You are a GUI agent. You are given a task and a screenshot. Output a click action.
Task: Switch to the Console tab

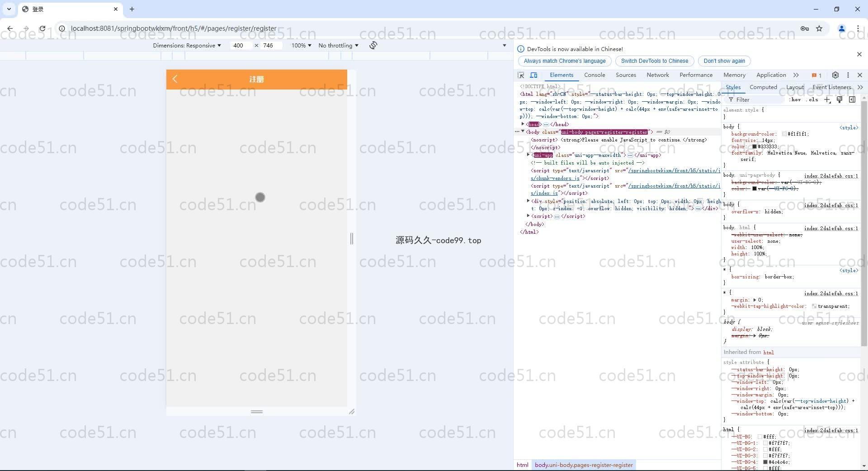tap(594, 75)
